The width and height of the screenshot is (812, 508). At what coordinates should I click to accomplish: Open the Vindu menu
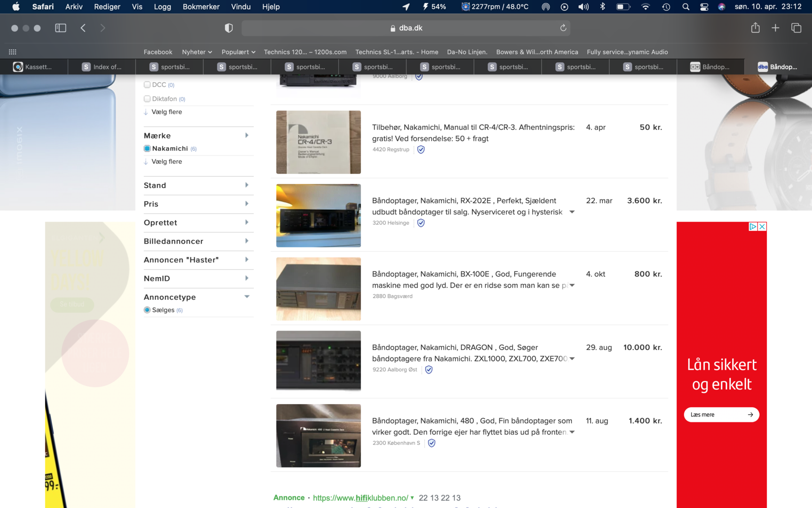pyautogui.click(x=241, y=7)
